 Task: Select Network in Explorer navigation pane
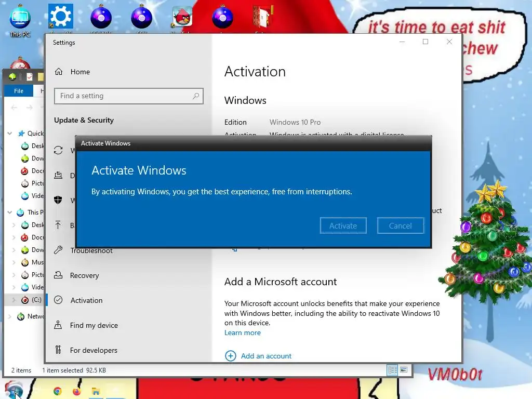click(x=31, y=316)
